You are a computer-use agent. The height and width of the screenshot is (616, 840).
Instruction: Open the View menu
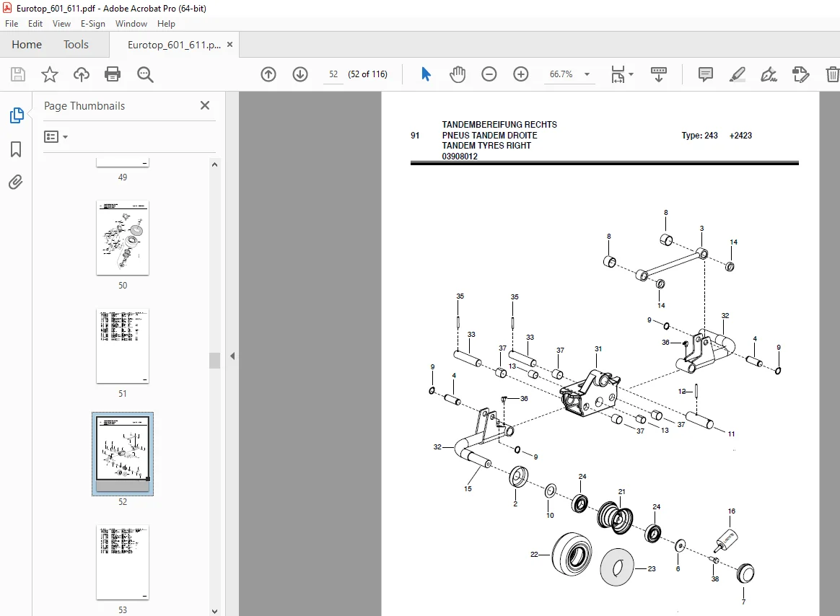[x=61, y=24]
